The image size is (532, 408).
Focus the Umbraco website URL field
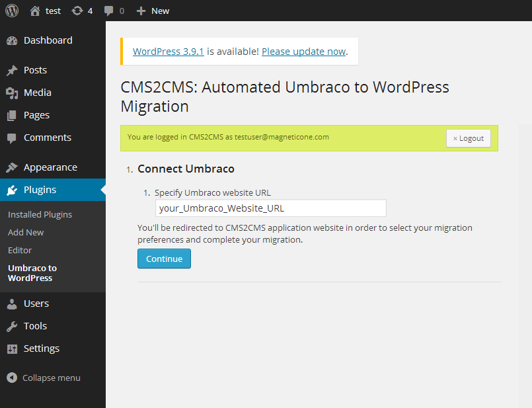(x=271, y=208)
